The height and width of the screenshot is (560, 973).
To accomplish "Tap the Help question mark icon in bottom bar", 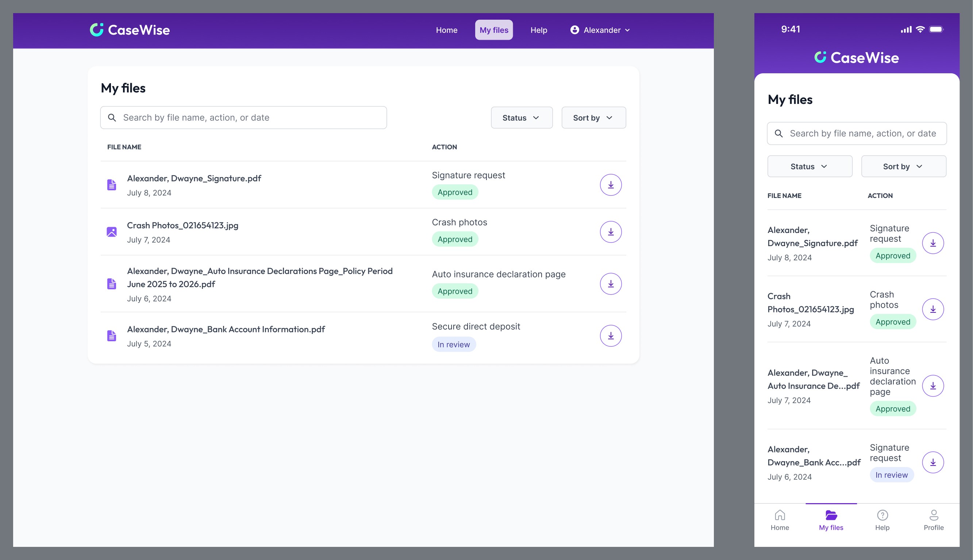I will click(x=882, y=515).
